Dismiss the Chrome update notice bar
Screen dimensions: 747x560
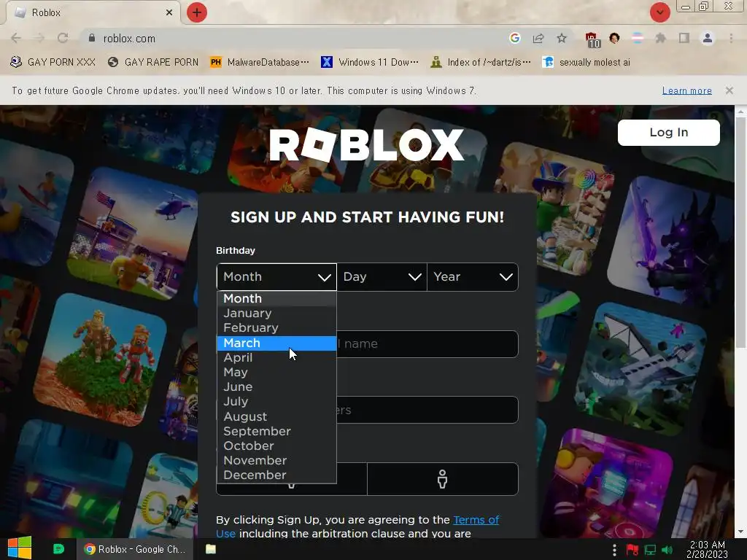(729, 90)
